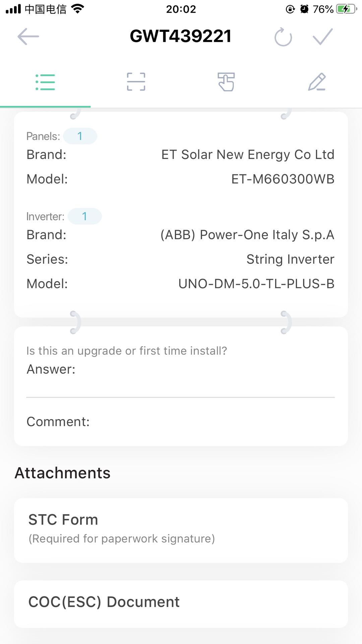
Task: Click the Comment input field
Action: 180,422
